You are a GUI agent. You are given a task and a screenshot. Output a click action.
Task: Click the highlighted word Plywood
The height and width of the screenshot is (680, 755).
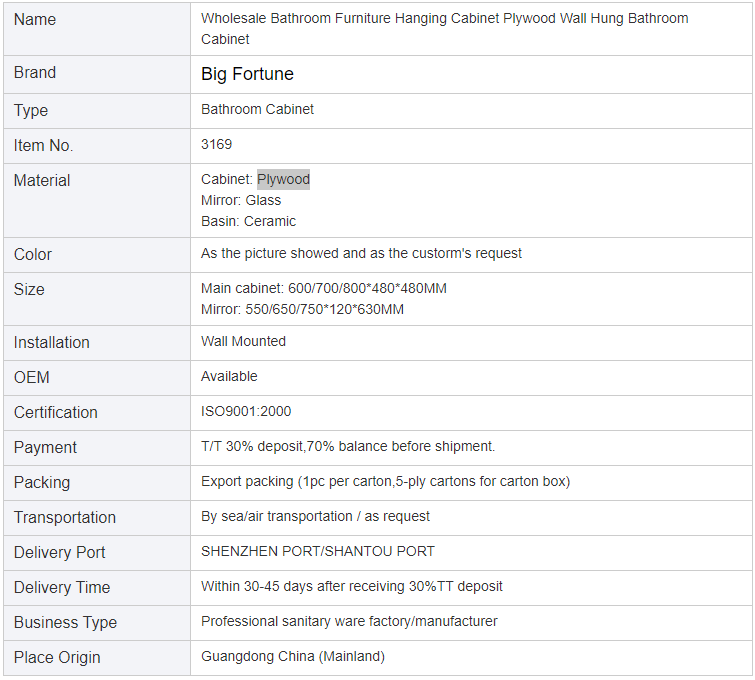click(283, 179)
